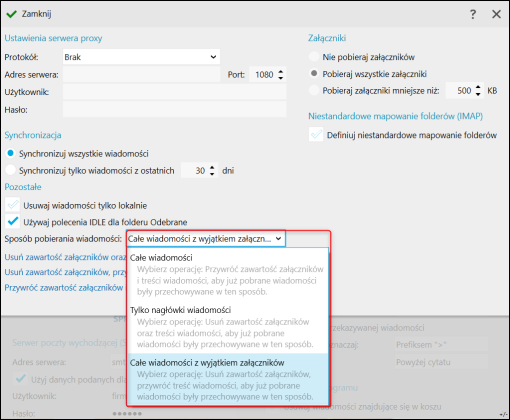Click Usuń zawartość załączników, przywróć link
The width and height of the screenshot is (510, 420).
click(x=65, y=272)
